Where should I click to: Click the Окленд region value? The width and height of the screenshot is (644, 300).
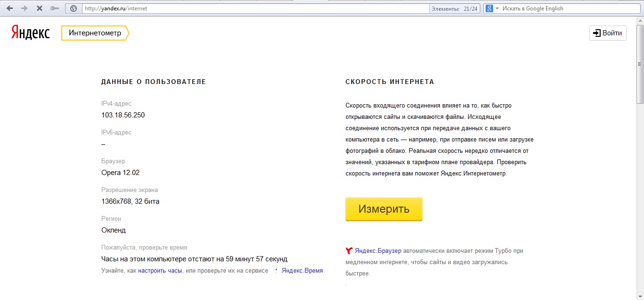click(114, 230)
